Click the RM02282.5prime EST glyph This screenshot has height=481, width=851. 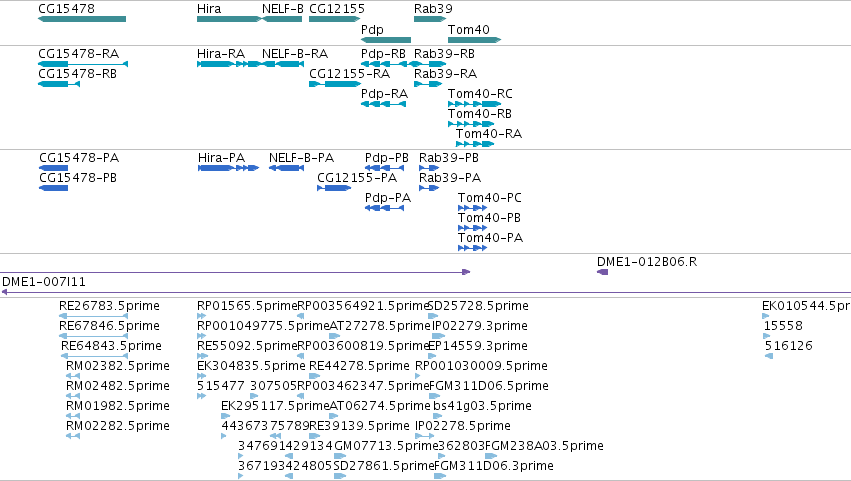click(x=73, y=436)
